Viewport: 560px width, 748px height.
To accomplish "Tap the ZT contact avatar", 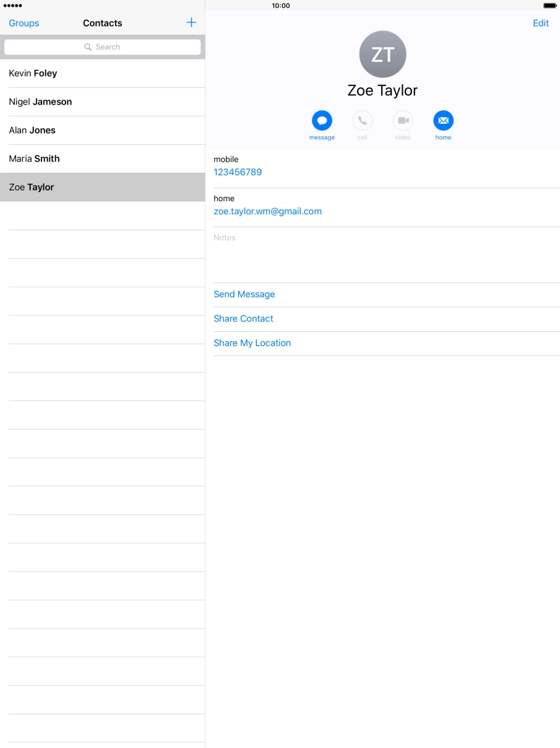I will tap(382, 54).
